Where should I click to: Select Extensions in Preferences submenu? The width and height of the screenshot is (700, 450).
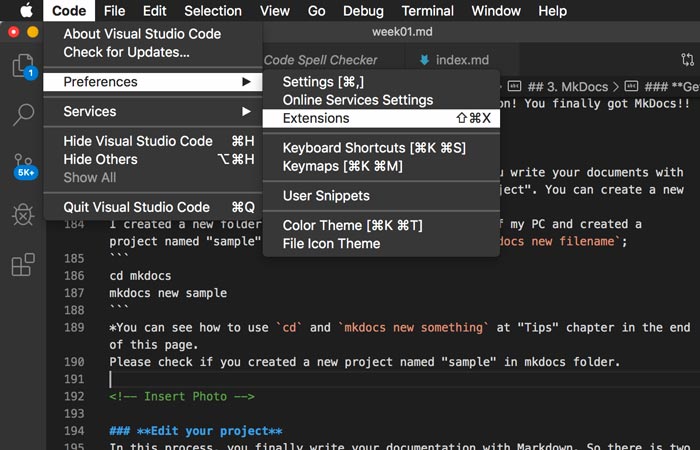381,118
